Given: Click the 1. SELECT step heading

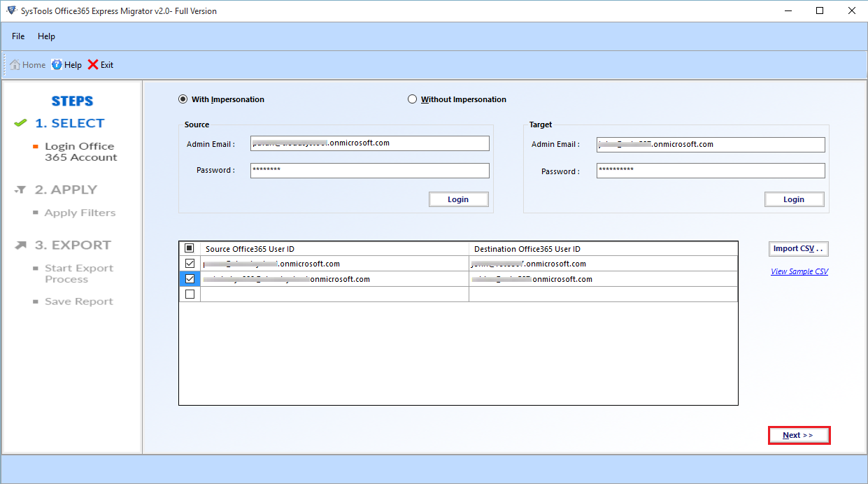Looking at the screenshot, I should pos(70,123).
